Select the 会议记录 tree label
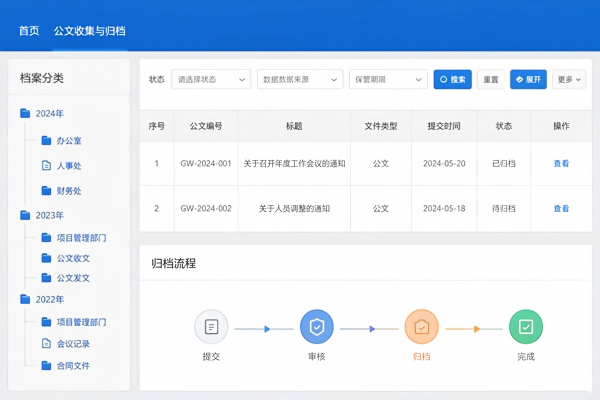600x400 pixels. [x=73, y=344]
